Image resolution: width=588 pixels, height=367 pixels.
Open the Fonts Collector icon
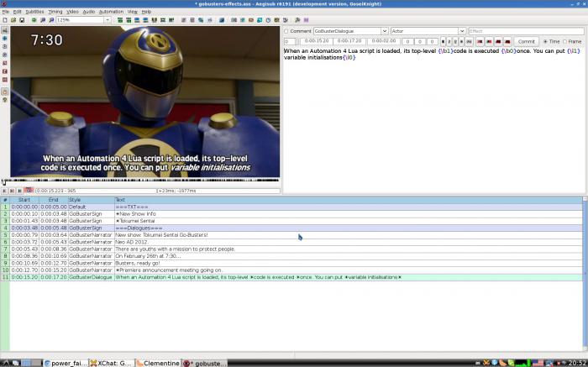[x=210, y=20]
